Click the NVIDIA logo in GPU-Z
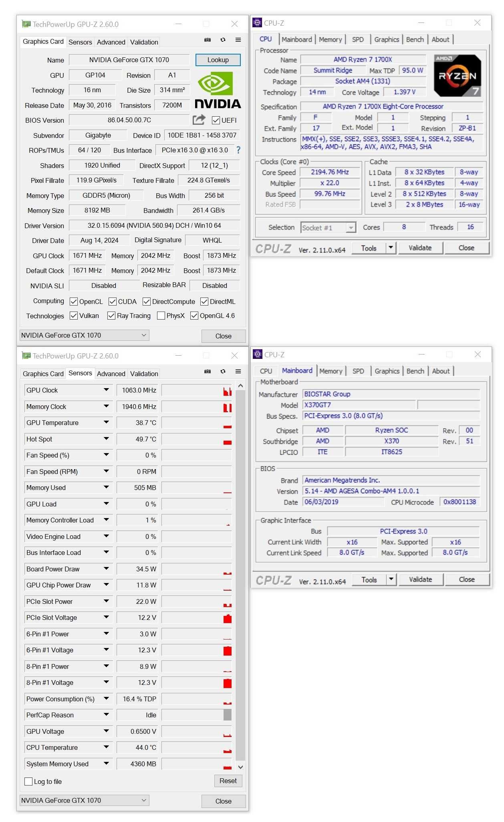 click(218, 90)
